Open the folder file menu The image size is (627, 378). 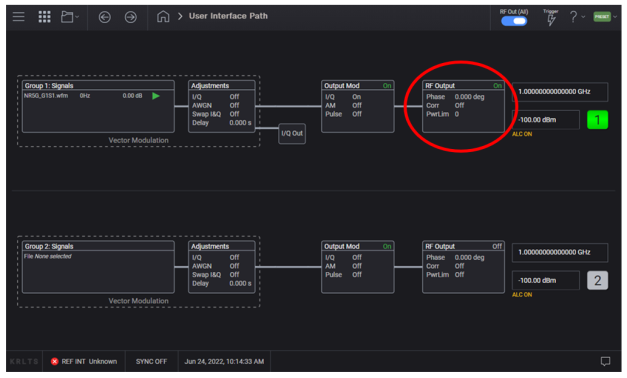70,17
